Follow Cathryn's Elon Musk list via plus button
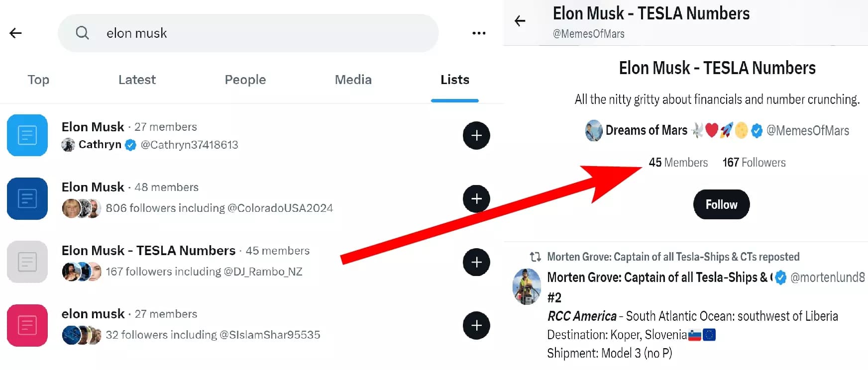This screenshot has height=370, width=868. 476,135
